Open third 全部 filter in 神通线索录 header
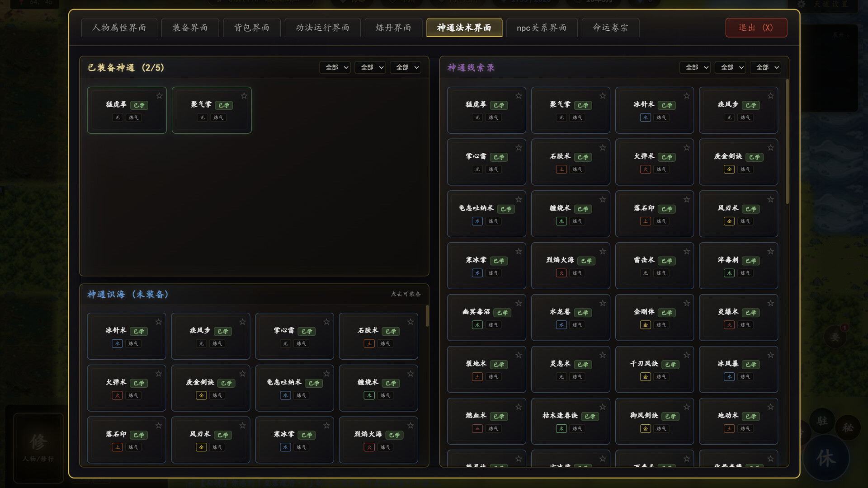The height and width of the screenshot is (488, 868). click(x=765, y=67)
